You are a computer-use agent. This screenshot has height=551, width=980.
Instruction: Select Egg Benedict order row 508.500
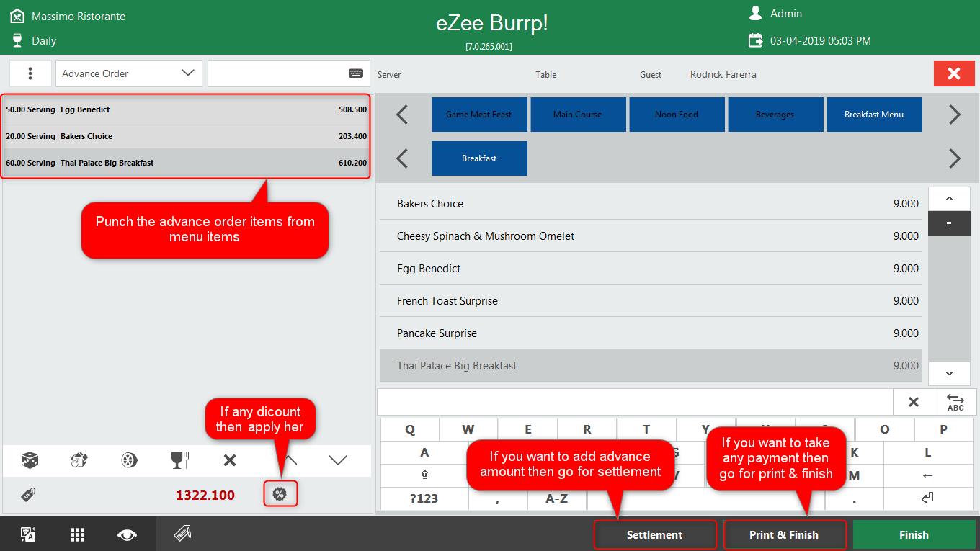point(186,109)
